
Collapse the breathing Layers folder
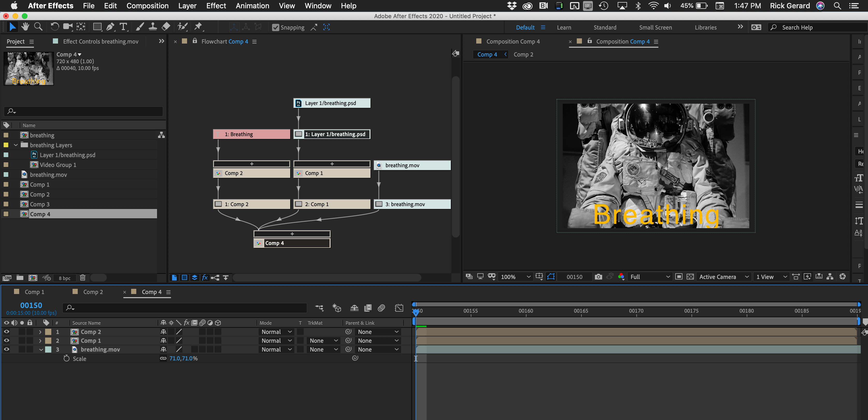(x=16, y=145)
